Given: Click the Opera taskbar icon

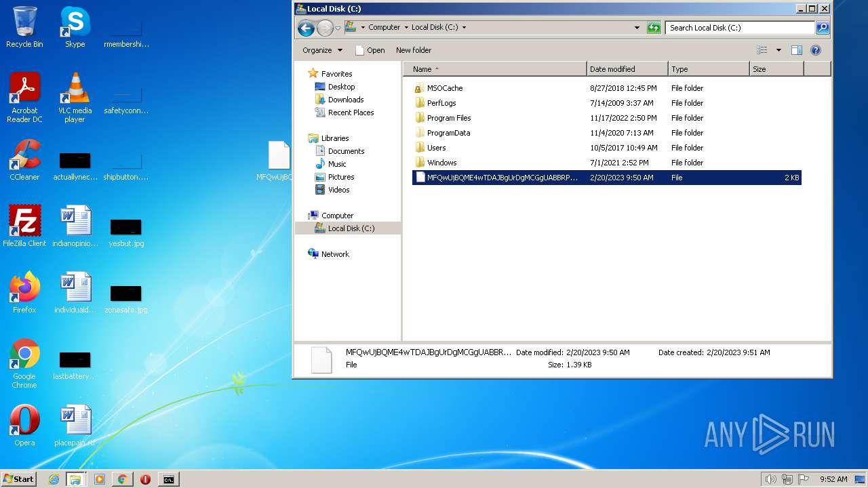Looking at the screenshot, I should (145, 479).
